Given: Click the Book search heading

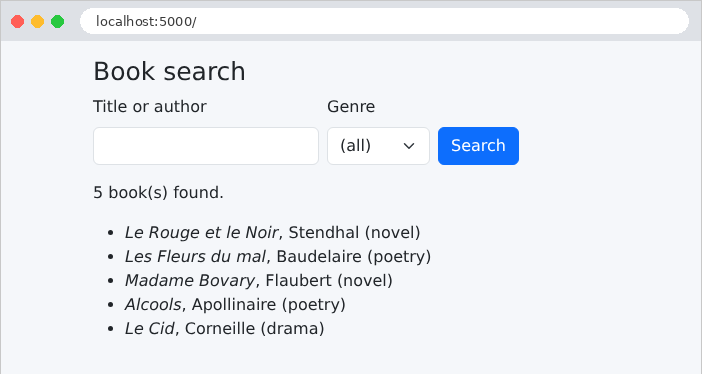Looking at the screenshot, I should [169, 71].
